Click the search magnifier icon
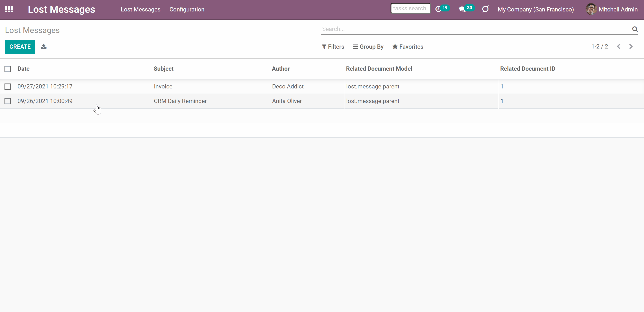644x312 pixels. [635, 29]
